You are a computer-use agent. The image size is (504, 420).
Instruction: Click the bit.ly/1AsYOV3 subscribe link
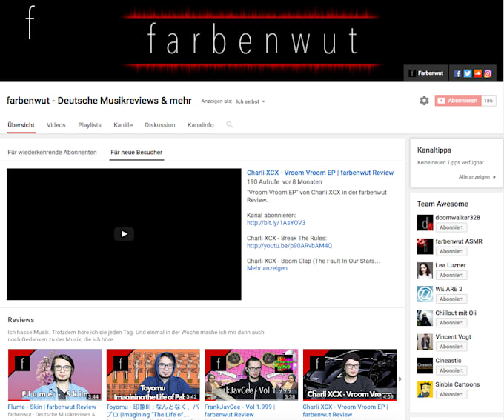tap(276, 223)
